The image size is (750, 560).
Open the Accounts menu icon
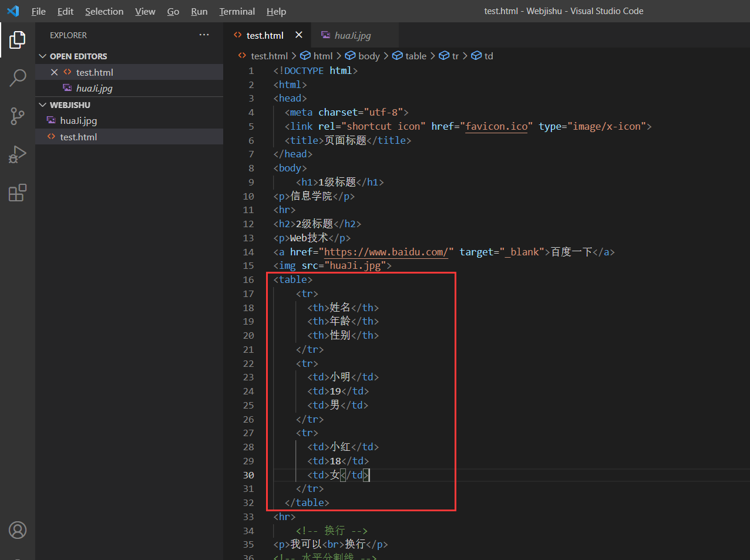(x=18, y=530)
